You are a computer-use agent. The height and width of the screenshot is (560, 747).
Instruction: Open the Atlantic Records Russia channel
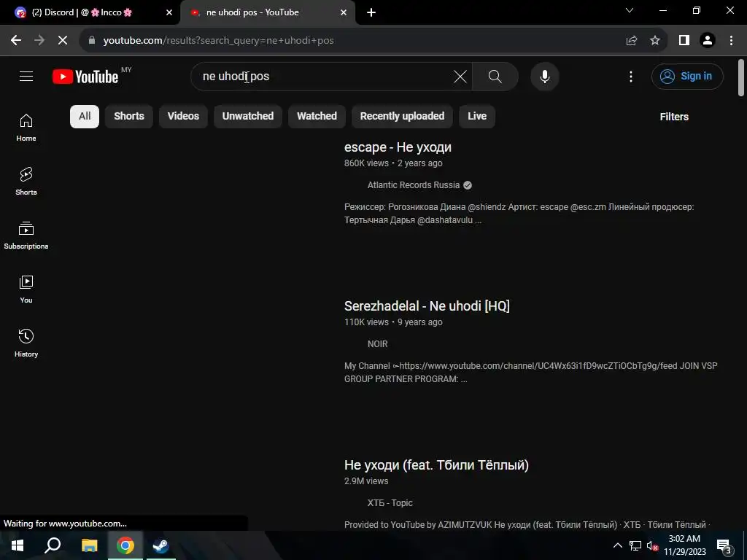tap(414, 185)
